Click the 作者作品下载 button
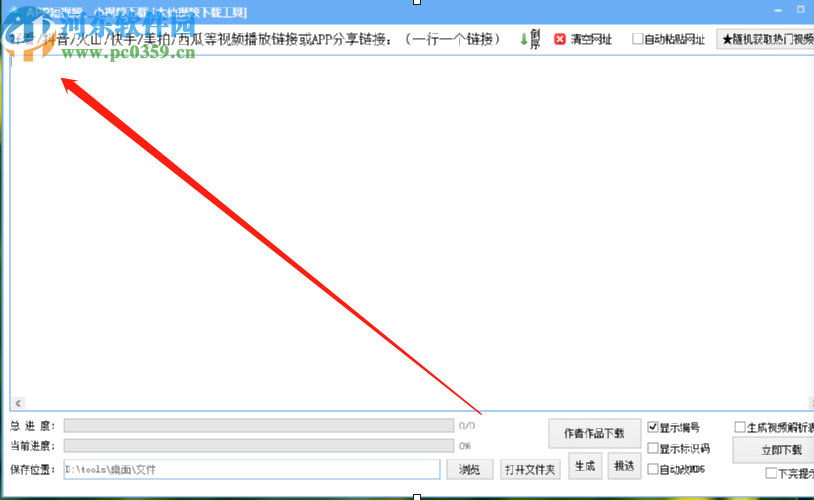The image size is (814, 500). pos(594,433)
